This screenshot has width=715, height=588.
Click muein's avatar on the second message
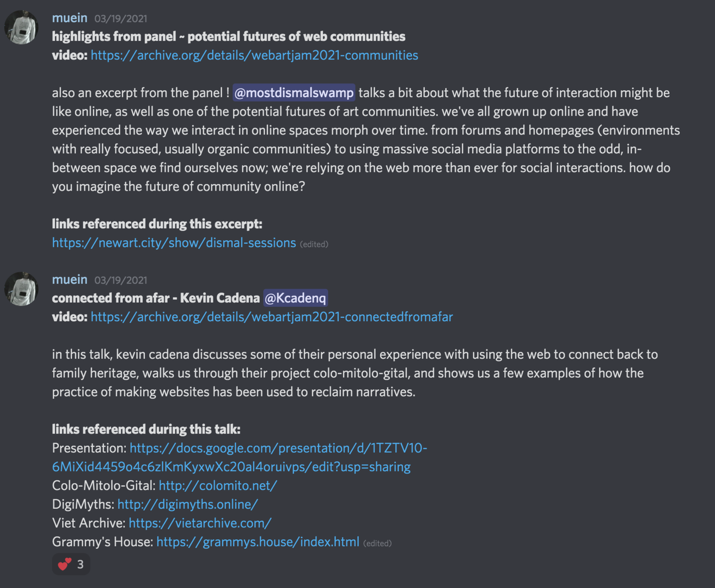click(x=22, y=289)
